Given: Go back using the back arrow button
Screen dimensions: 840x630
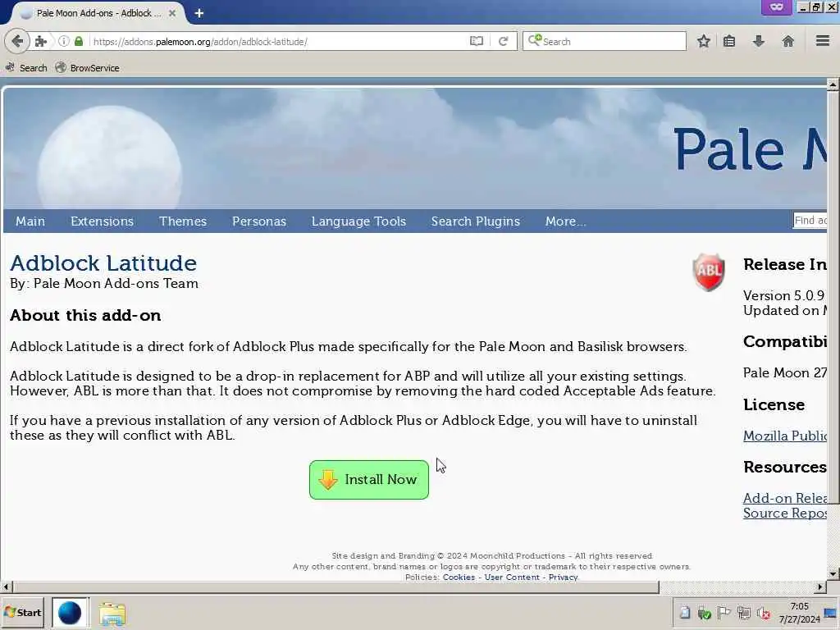Looking at the screenshot, I should (x=17, y=41).
